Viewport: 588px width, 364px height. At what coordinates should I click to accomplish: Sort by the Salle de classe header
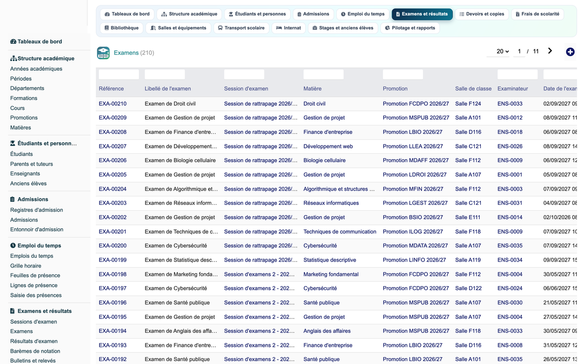473,89
